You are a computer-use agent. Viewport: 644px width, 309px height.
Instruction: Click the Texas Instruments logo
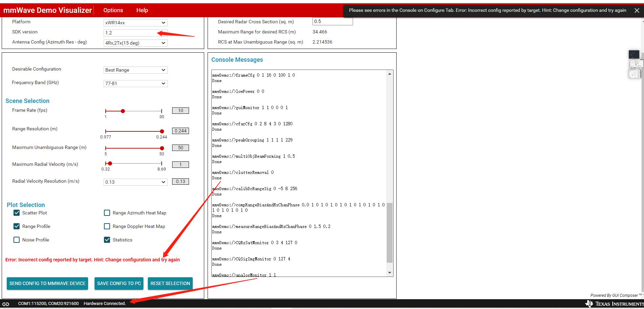pyautogui.click(x=614, y=304)
